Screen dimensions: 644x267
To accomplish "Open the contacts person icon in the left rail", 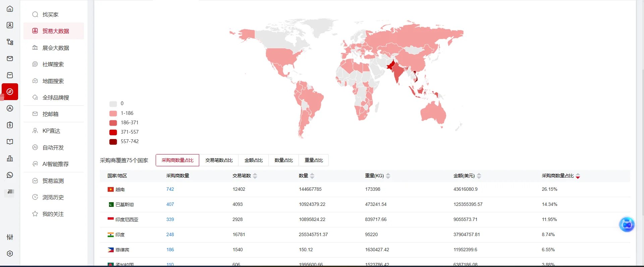I will (10, 25).
